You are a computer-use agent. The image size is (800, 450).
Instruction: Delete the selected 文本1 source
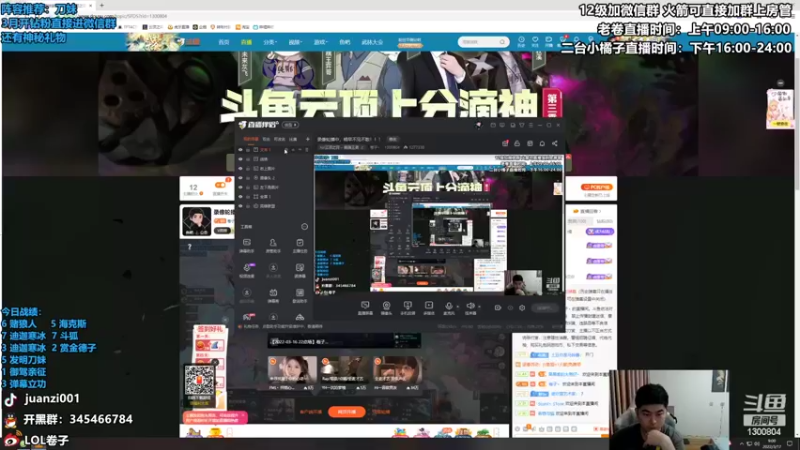click(x=307, y=150)
